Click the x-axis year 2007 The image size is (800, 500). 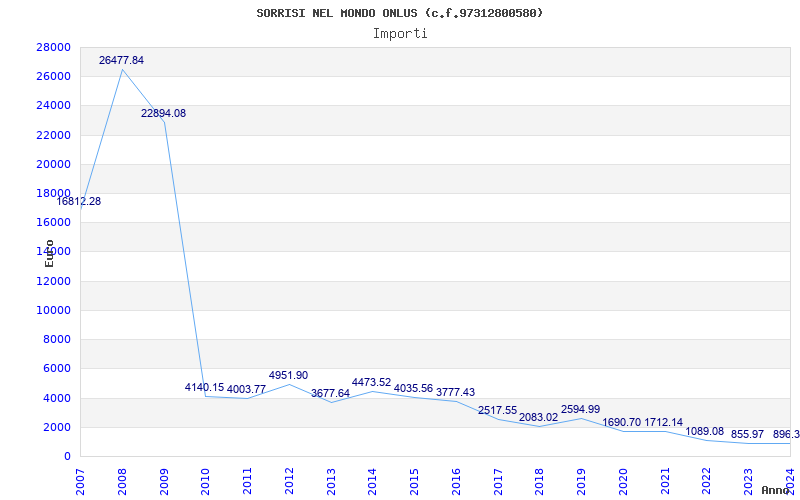(x=80, y=481)
